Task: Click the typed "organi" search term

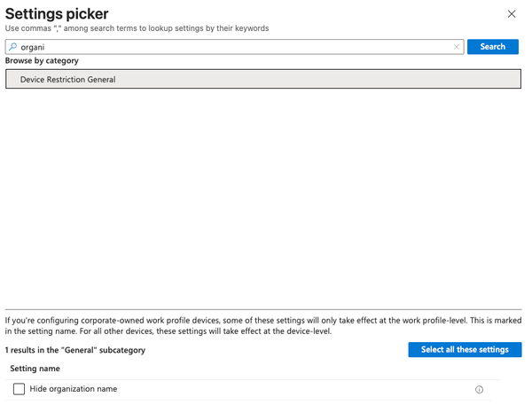Action: [33, 47]
